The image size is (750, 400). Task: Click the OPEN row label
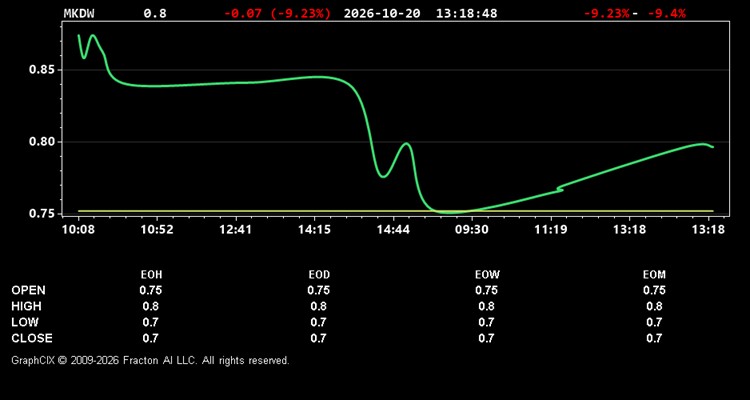29,290
